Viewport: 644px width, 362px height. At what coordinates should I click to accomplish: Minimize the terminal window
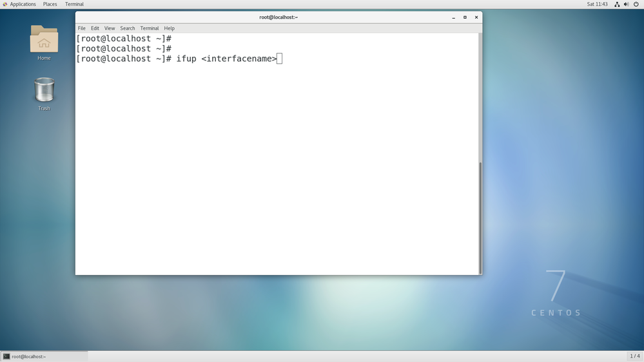click(x=453, y=17)
